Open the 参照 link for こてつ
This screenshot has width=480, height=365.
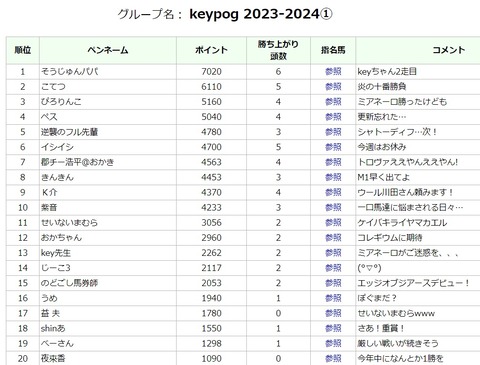click(333, 87)
